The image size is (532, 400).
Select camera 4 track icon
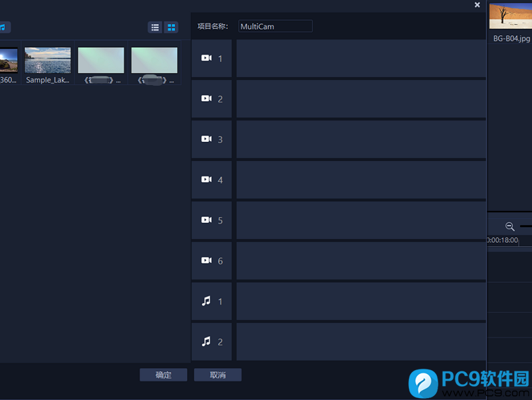[206, 179]
